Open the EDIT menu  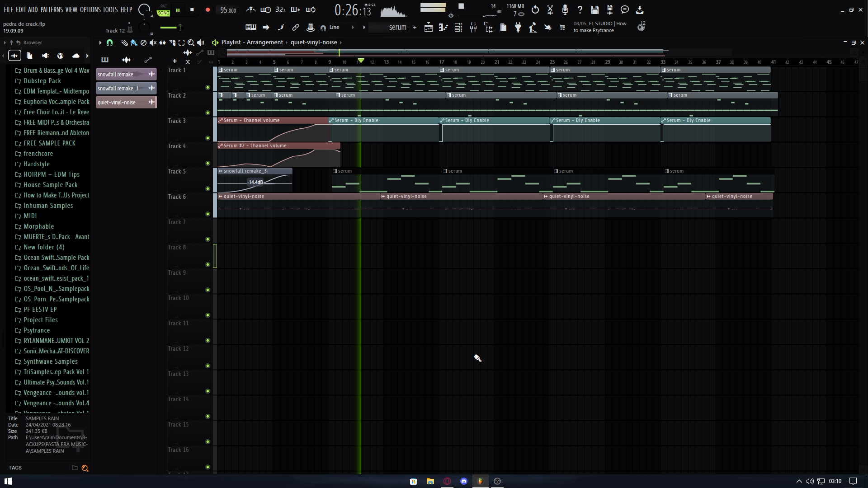click(x=21, y=9)
